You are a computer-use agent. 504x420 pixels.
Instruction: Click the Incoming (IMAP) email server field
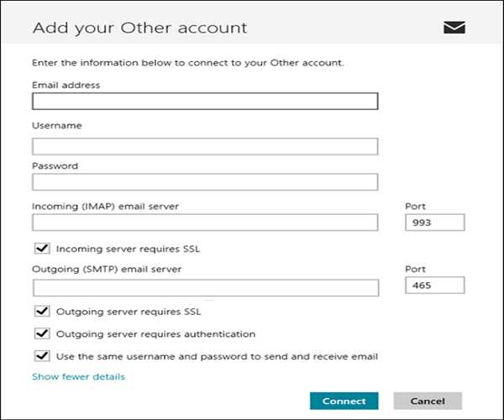(x=205, y=223)
